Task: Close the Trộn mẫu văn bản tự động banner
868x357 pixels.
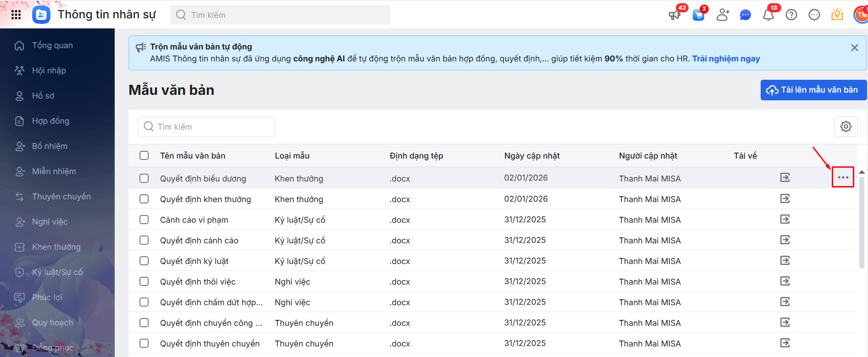Action: 854,48
